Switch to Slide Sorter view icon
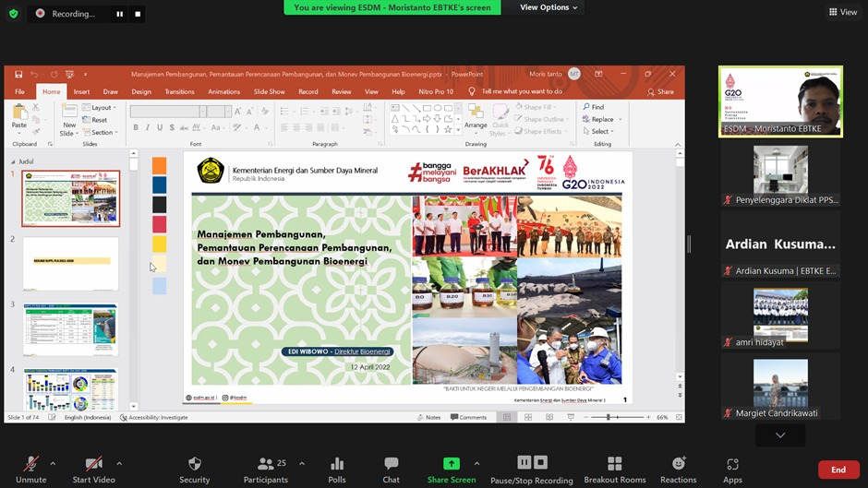This screenshot has height=488, width=868. [527, 417]
